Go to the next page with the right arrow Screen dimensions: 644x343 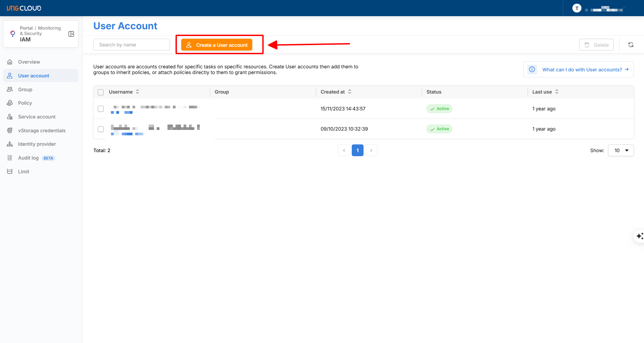pyautogui.click(x=371, y=150)
